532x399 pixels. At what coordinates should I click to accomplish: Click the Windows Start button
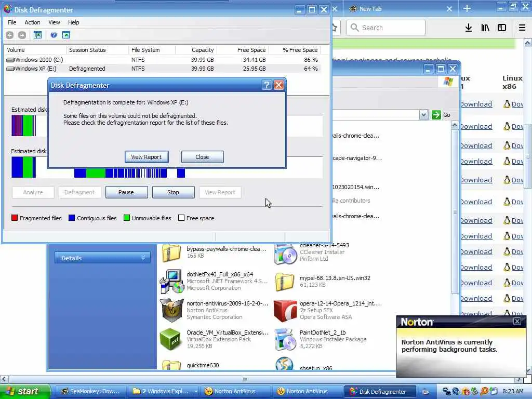coord(25,391)
